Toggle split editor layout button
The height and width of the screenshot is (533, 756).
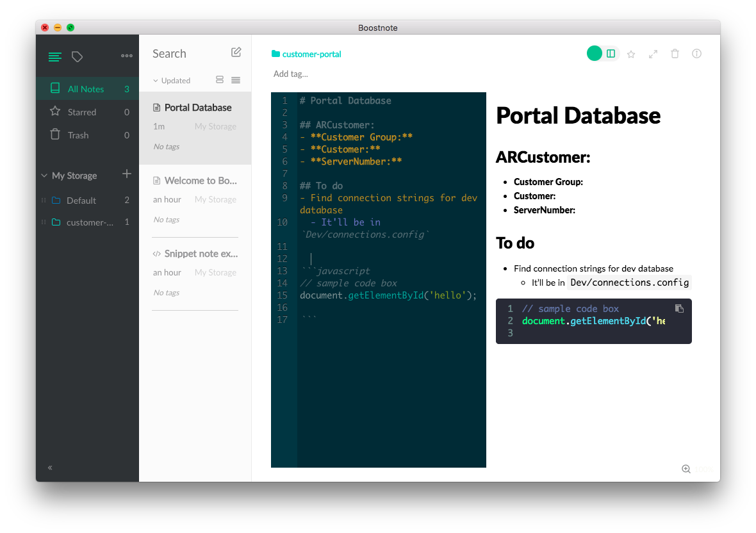[611, 54]
